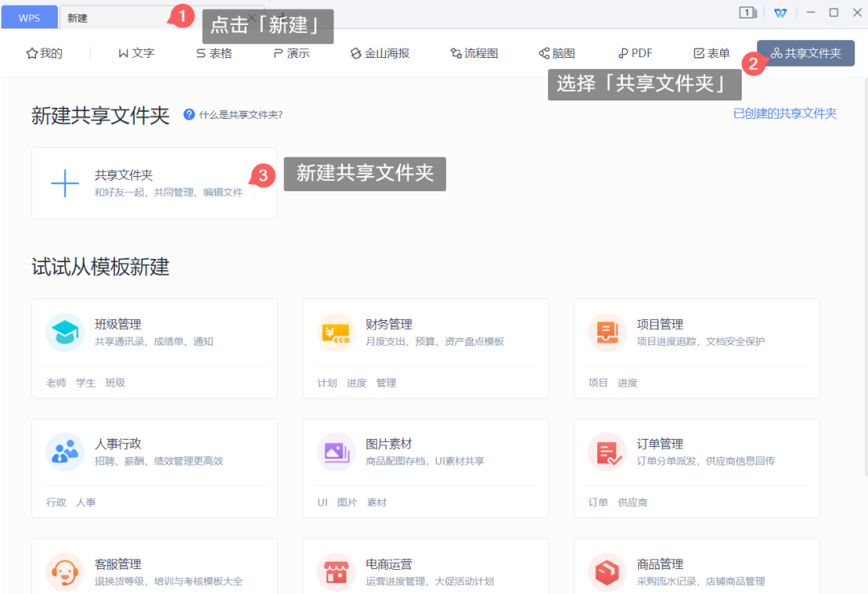Click the 班级管理 graduation cap icon
868x594 pixels.
coord(65,332)
